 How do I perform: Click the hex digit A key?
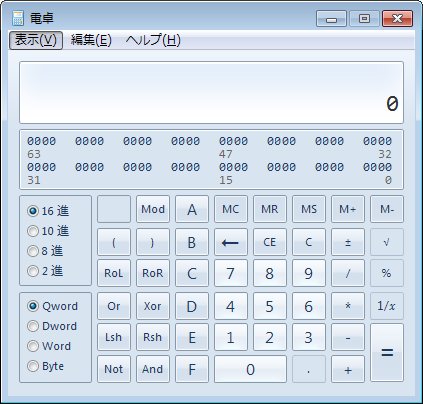point(192,209)
